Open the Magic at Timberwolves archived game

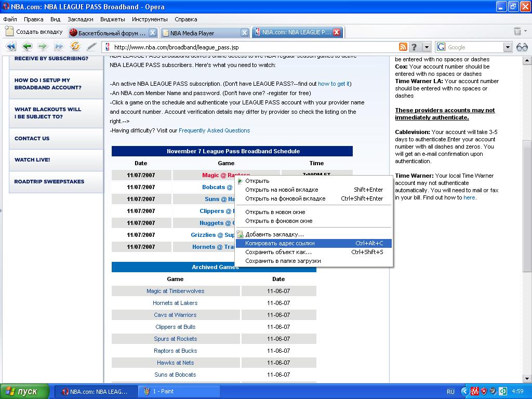(176, 291)
